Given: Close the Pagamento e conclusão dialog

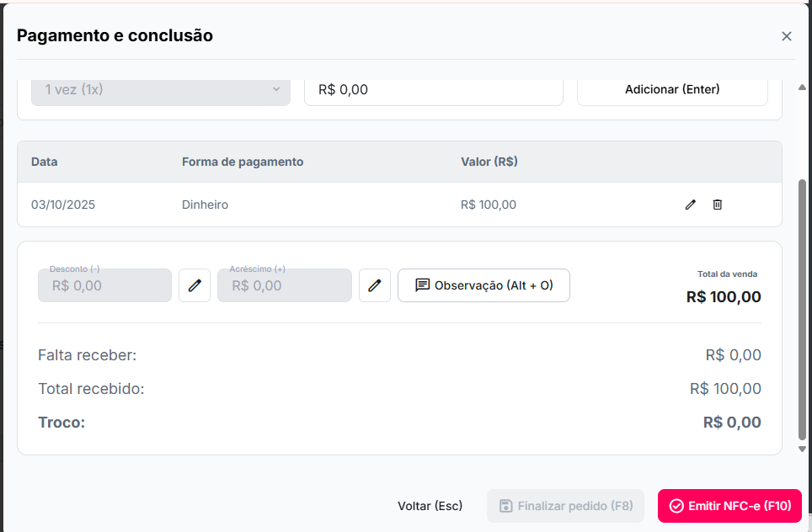Looking at the screenshot, I should point(787,36).
